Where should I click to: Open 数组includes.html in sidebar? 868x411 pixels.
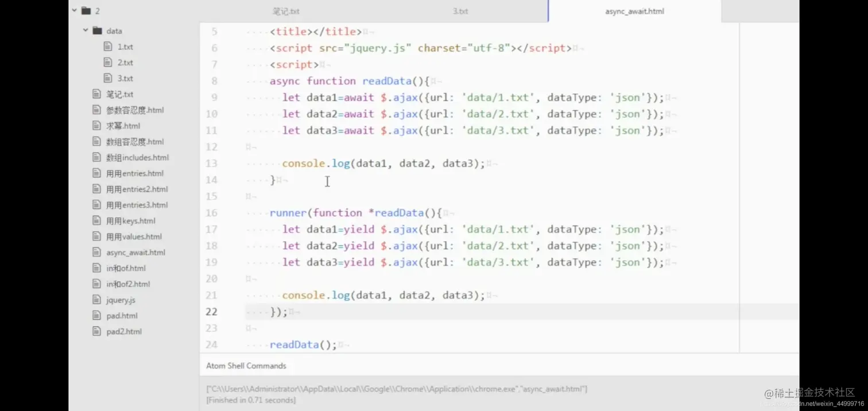137,157
